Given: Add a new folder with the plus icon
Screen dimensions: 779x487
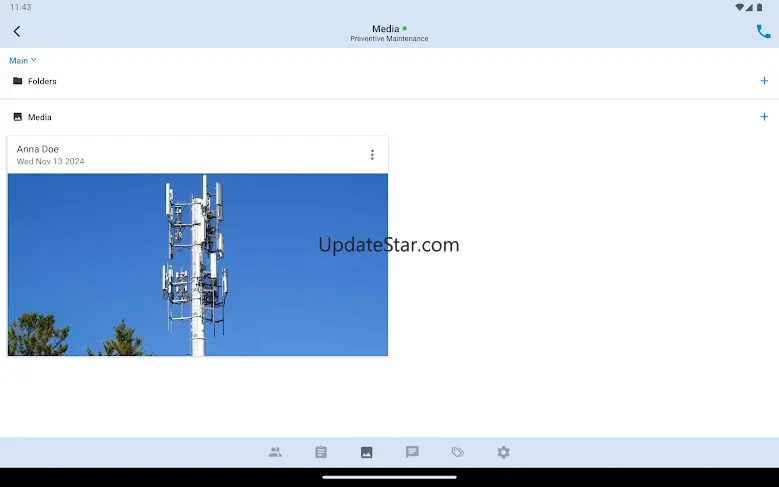Looking at the screenshot, I should tap(764, 81).
